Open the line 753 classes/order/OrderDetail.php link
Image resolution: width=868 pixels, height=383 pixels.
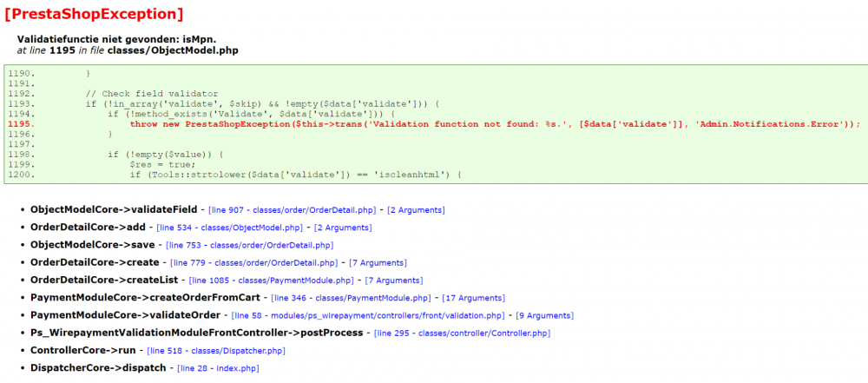click(x=250, y=246)
